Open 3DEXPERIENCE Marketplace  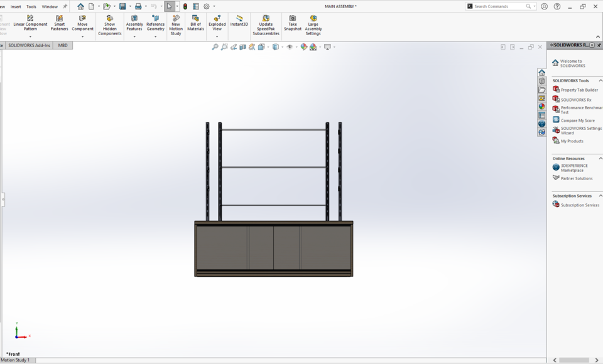[x=575, y=168]
